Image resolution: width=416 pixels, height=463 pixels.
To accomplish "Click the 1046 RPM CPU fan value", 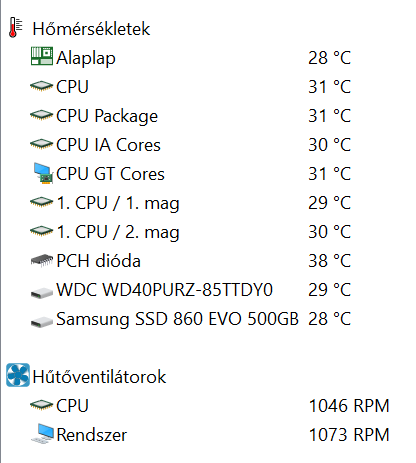I will pos(349,406).
